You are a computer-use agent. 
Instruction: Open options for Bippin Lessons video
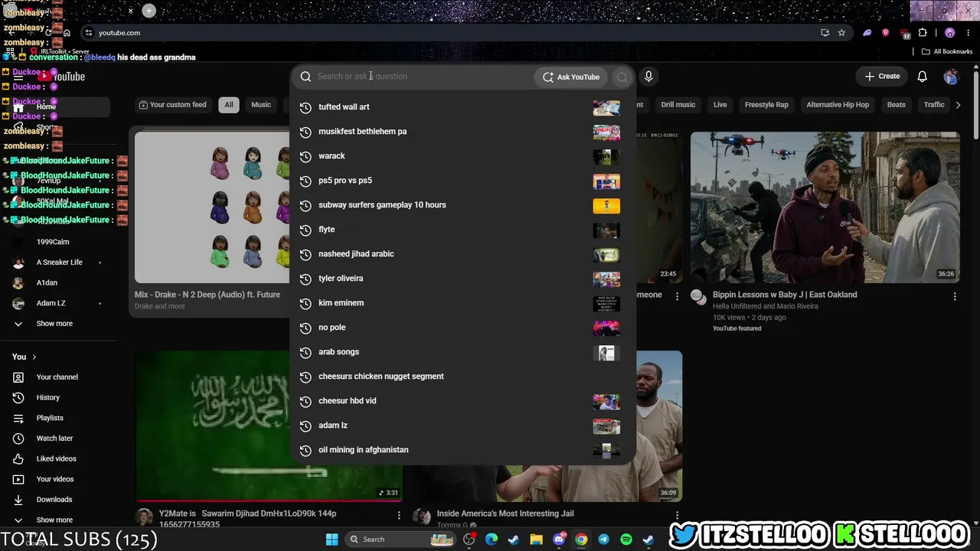[x=955, y=296]
